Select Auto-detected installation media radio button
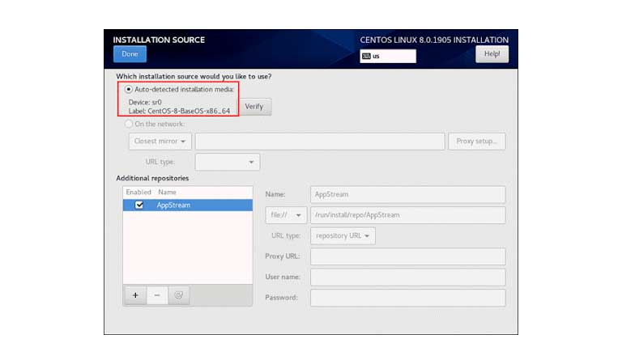 pyautogui.click(x=129, y=90)
